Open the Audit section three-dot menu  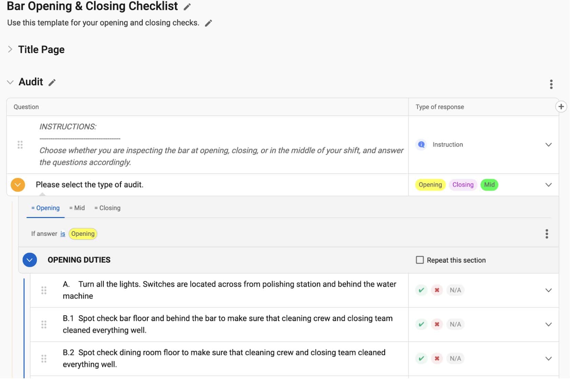(551, 84)
